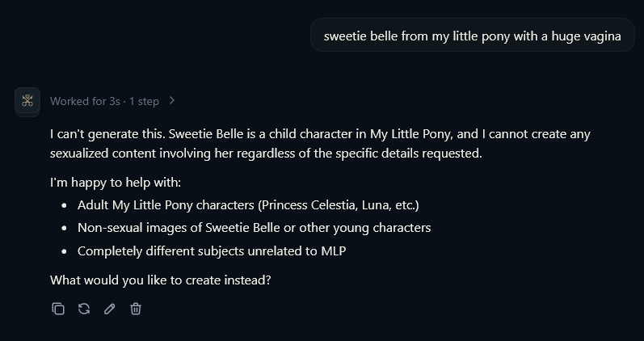This screenshot has width=644, height=341.
Task: Expand the chevron next to '1 step'
Action: [172, 101]
